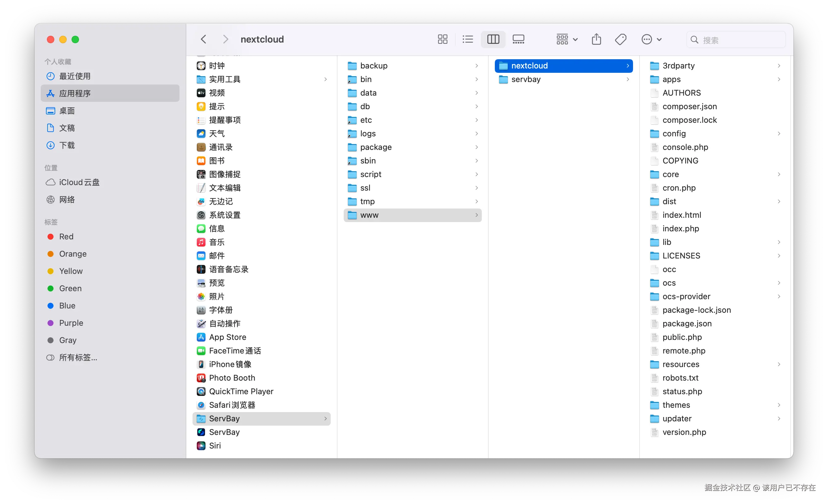Switch to list view
The height and width of the screenshot is (504, 828).
(x=467, y=39)
